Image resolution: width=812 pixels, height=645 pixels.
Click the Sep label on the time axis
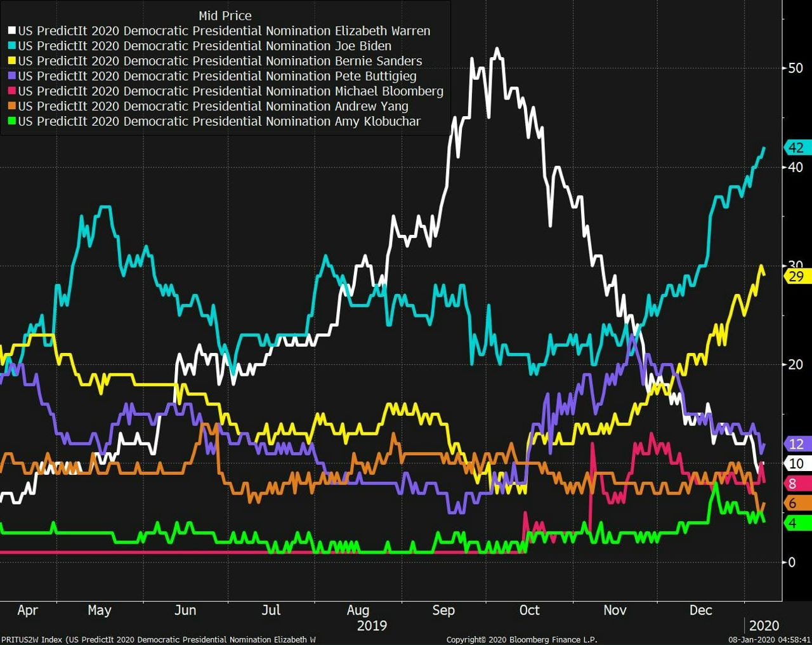pyautogui.click(x=443, y=610)
